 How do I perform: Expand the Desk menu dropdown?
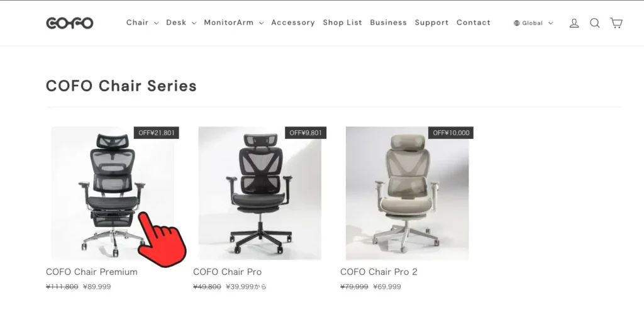[181, 23]
